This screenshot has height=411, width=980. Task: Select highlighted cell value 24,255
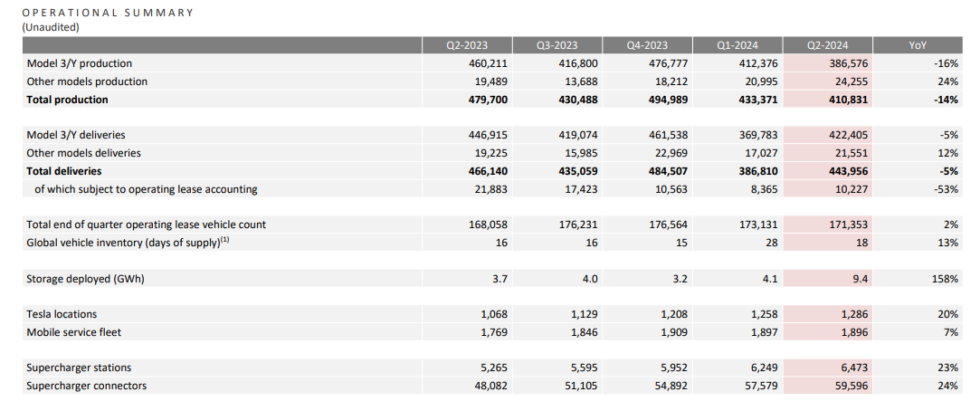tap(851, 81)
